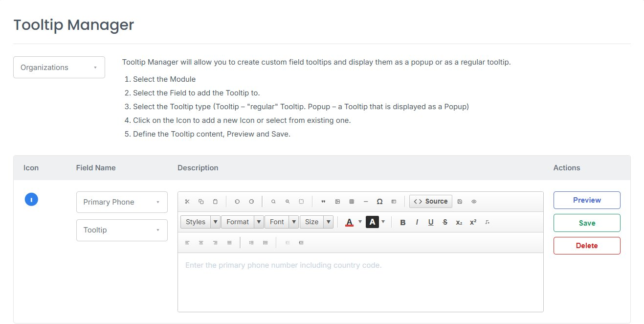The image size is (644, 324).
Task: Insert special character with the Omega icon
Action: 379,202
